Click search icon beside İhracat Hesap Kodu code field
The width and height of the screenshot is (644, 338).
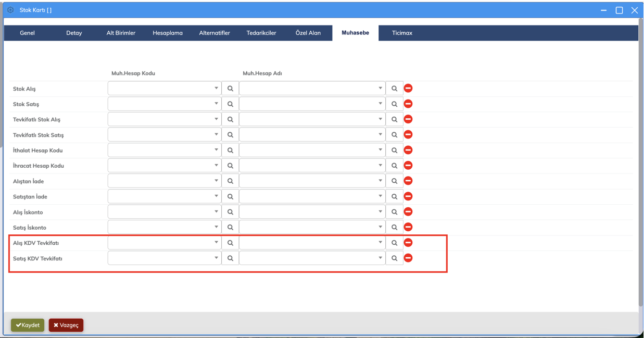click(x=230, y=166)
